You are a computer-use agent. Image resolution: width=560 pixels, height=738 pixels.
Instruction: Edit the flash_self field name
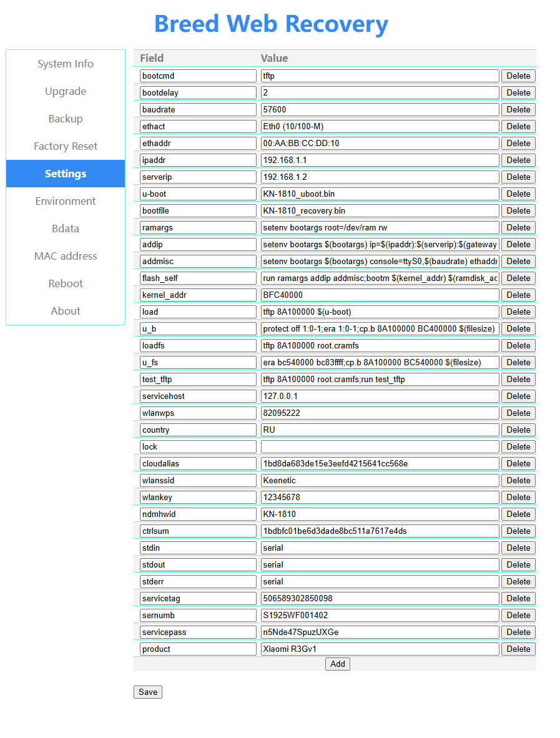click(x=198, y=278)
